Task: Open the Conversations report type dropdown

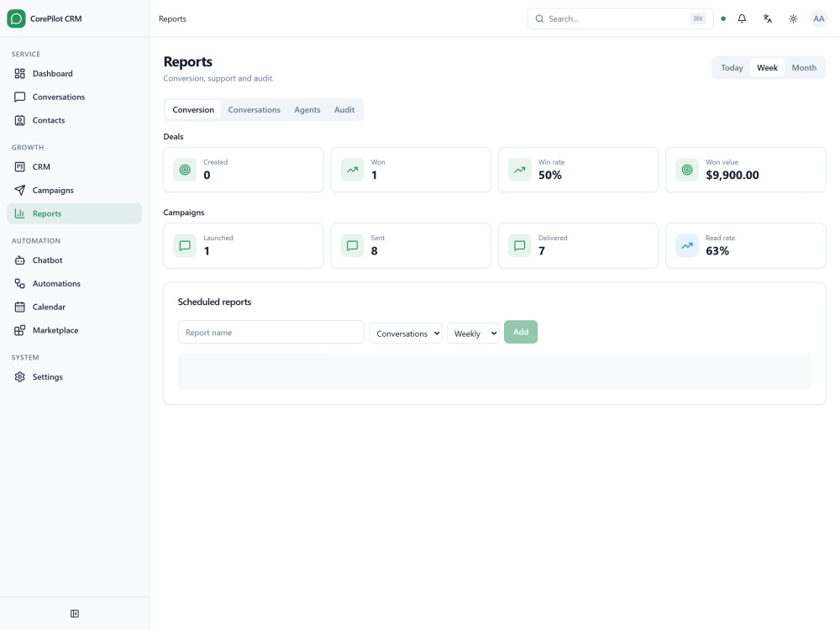Action: pos(406,333)
